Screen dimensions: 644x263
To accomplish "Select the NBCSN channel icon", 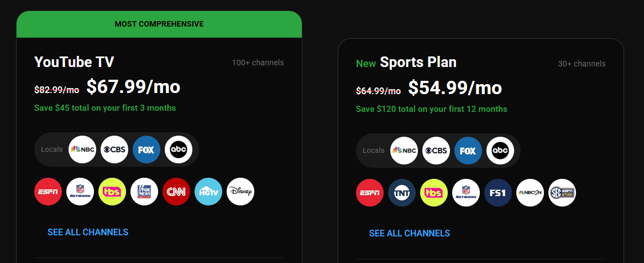I will tap(530, 193).
